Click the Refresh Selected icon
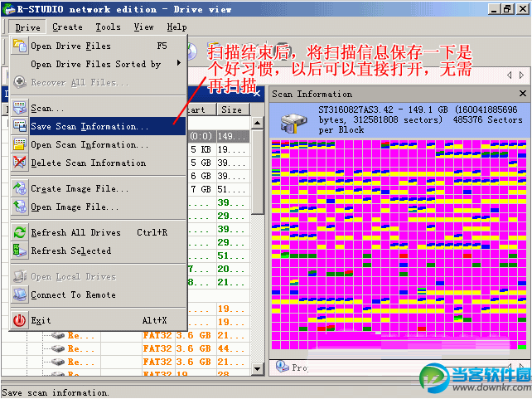The width and height of the screenshot is (532, 399). [x=20, y=251]
